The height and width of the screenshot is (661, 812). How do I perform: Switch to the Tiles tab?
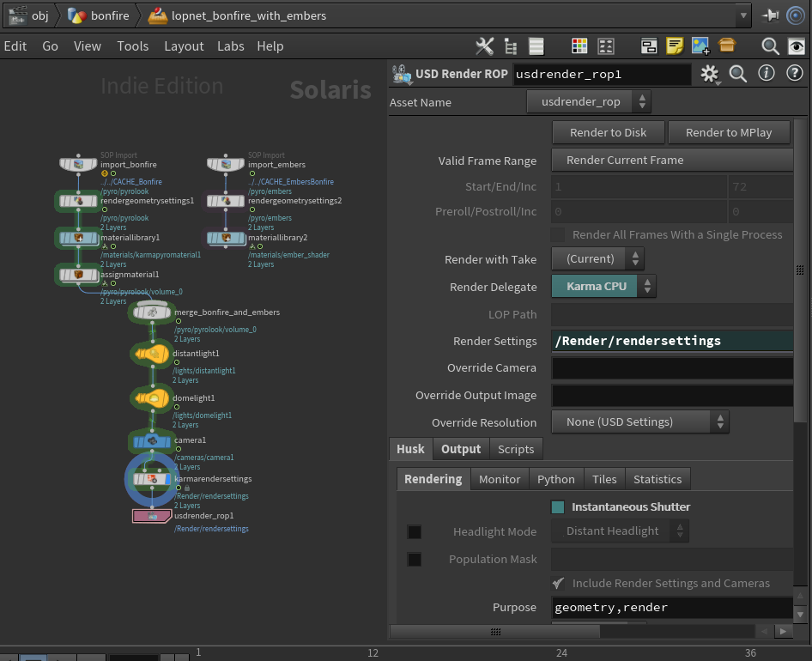(604, 479)
